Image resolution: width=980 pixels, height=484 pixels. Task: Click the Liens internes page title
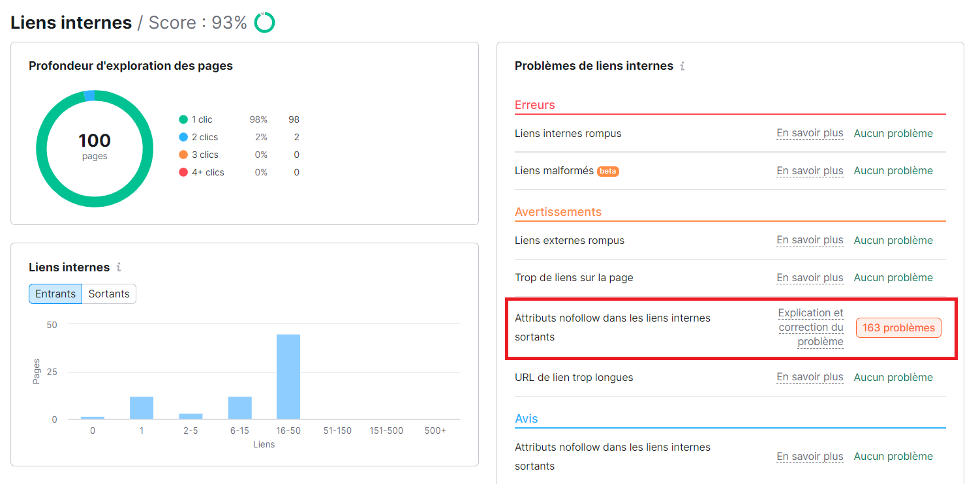coord(71,23)
